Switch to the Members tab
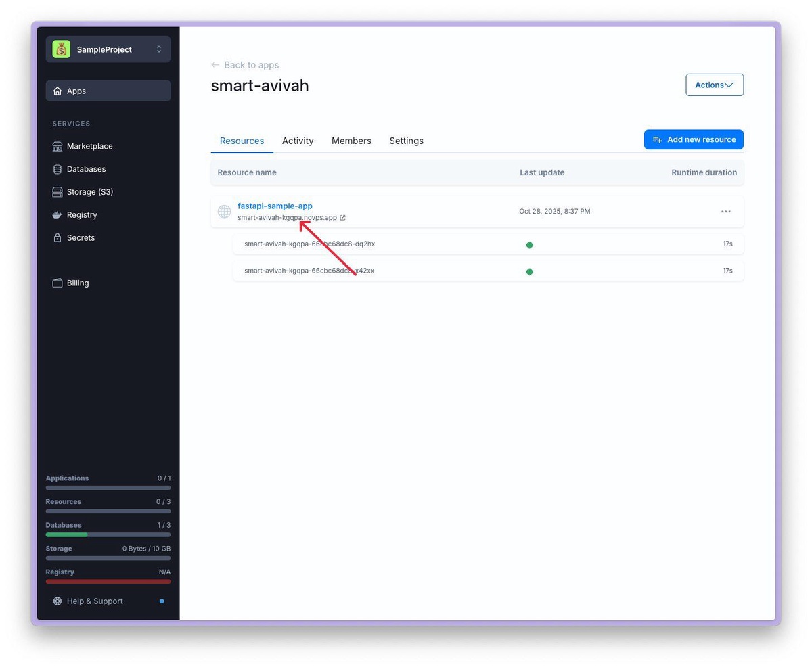Screen dimensions: 812x667 point(351,141)
